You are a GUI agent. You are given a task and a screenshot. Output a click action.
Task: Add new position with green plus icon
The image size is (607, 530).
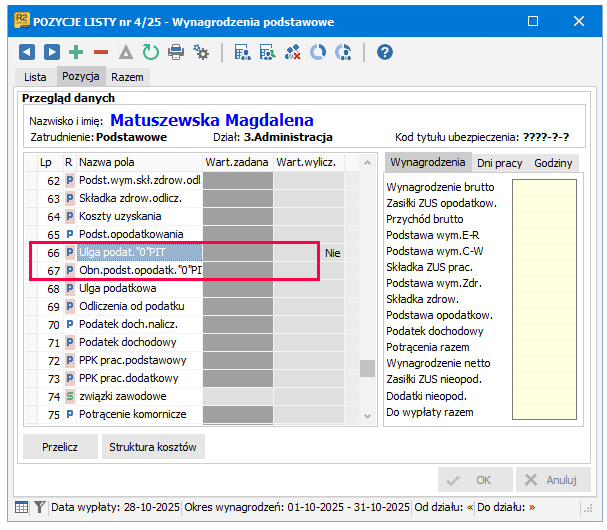(76, 52)
